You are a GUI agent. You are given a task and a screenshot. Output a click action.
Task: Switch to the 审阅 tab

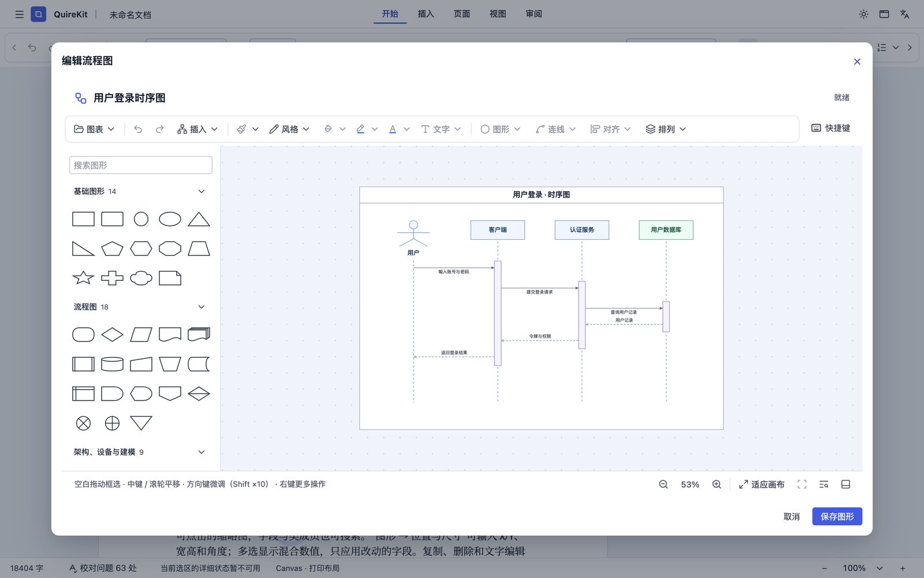534,14
